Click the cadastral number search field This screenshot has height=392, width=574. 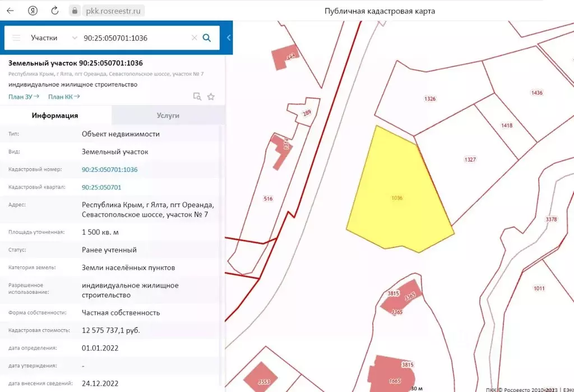(135, 38)
